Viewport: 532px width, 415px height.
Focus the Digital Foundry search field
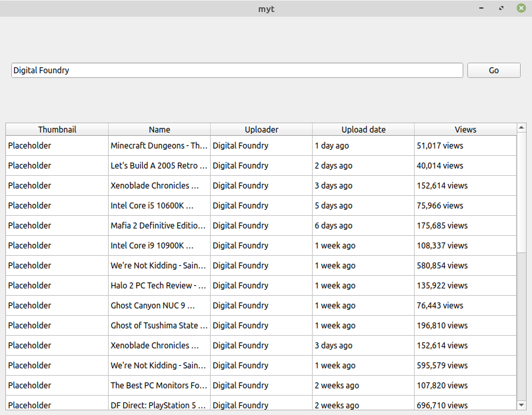tap(237, 70)
